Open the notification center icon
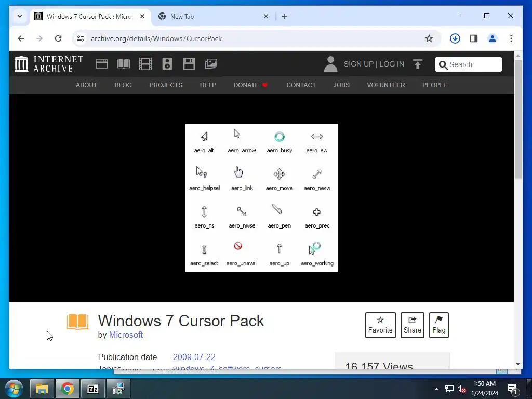The width and height of the screenshot is (532, 399). coord(512,389)
